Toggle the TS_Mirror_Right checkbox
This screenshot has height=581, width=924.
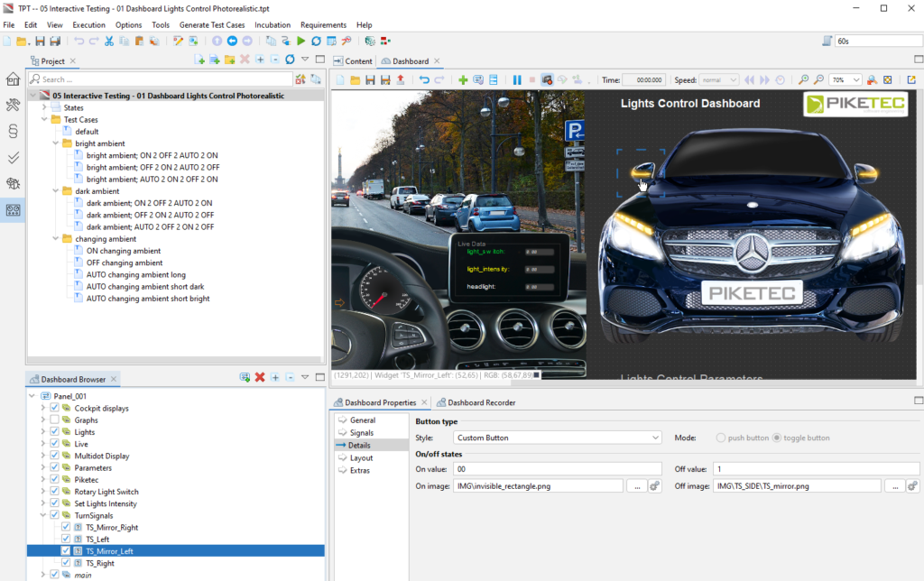66,527
